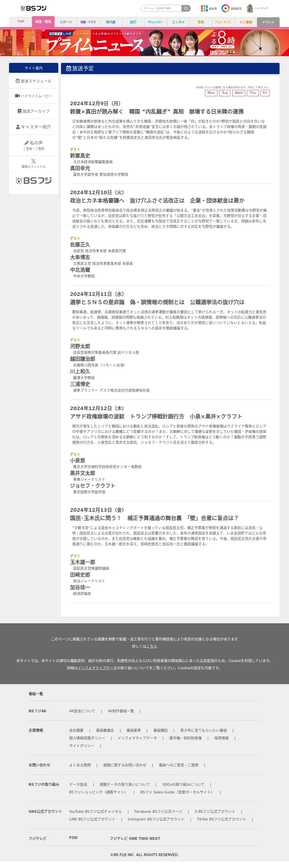Open YouTube BSフジ公式チャンネル link
This screenshot has height=868, width=289.
click(x=96, y=811)
